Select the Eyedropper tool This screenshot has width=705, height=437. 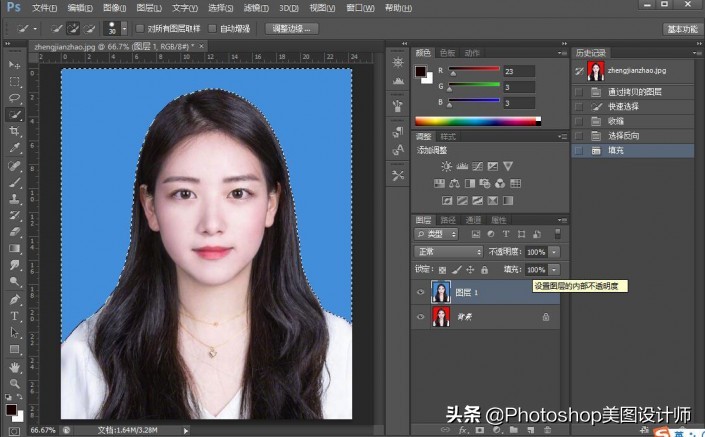pos(14,148)
